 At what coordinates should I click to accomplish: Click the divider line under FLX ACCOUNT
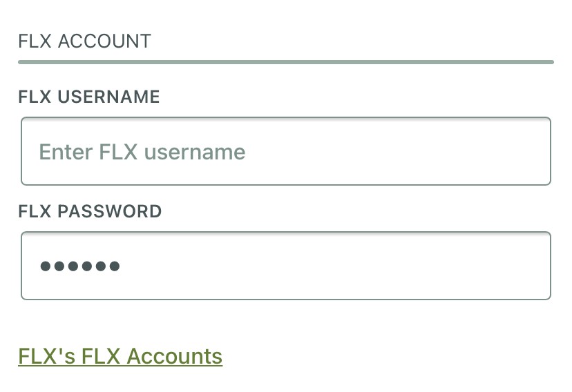[x=285, y=62]
